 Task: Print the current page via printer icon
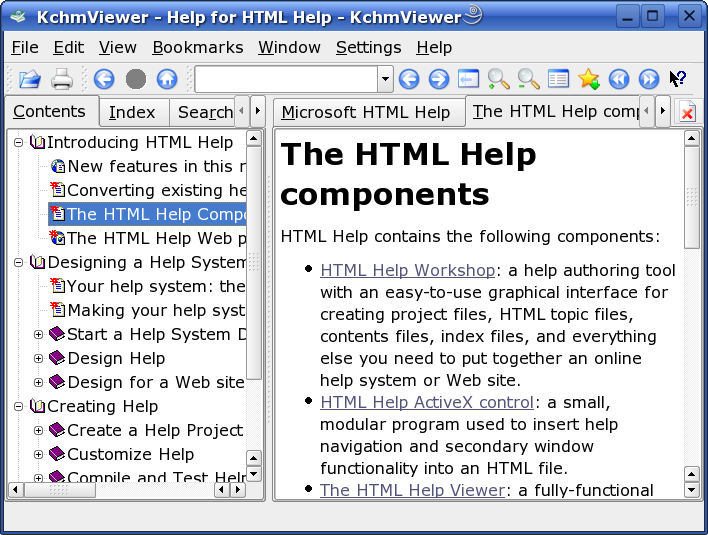tap(62, 79)
